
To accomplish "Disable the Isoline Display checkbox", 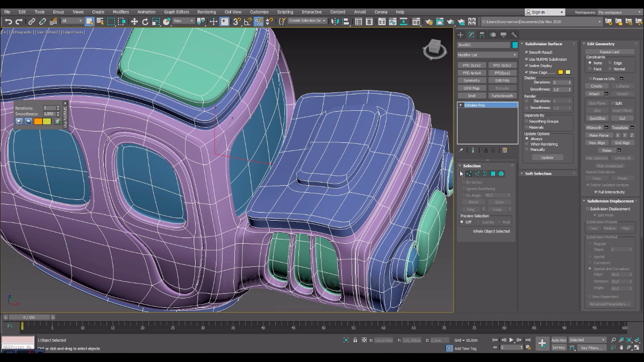I will [527, 66].
